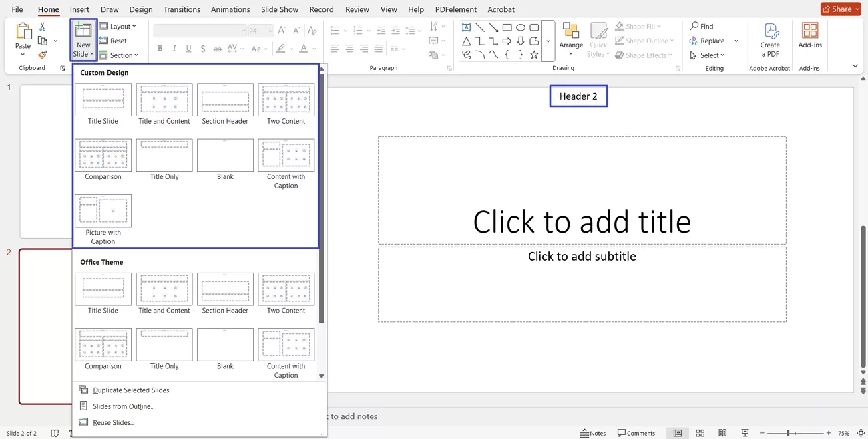The height and width of the screenshot is (439, 868).
Task: Switch to Slide Sorter view
Action: (x=700, y=433)
